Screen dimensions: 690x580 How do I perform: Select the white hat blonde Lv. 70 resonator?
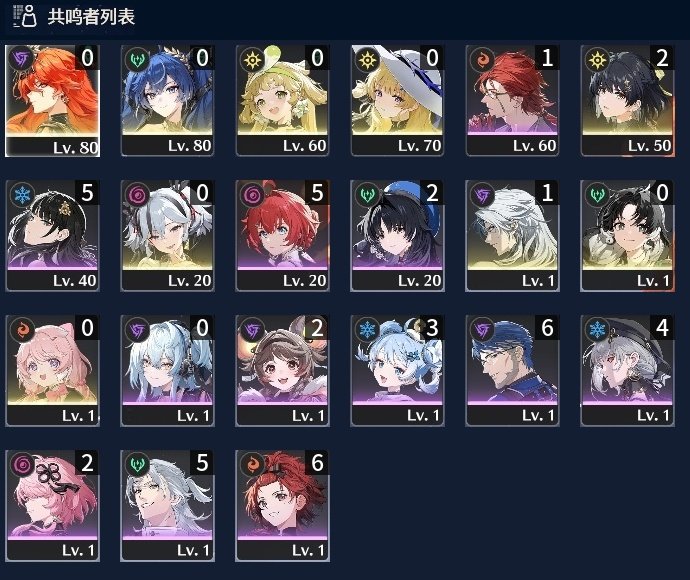[397, 101]
